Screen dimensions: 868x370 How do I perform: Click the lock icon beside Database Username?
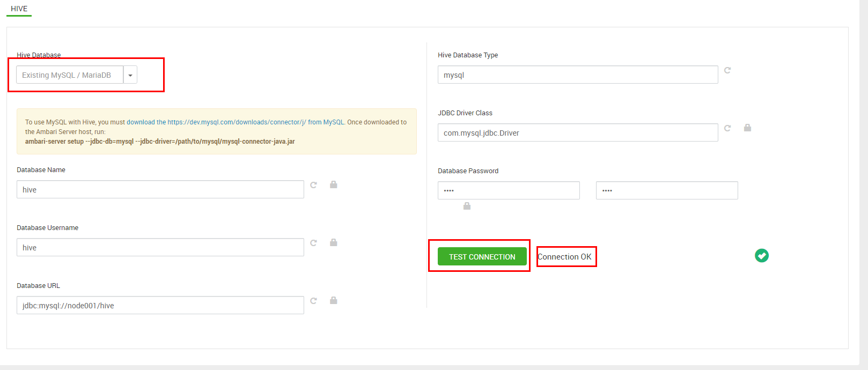click(x=333, y=242)
